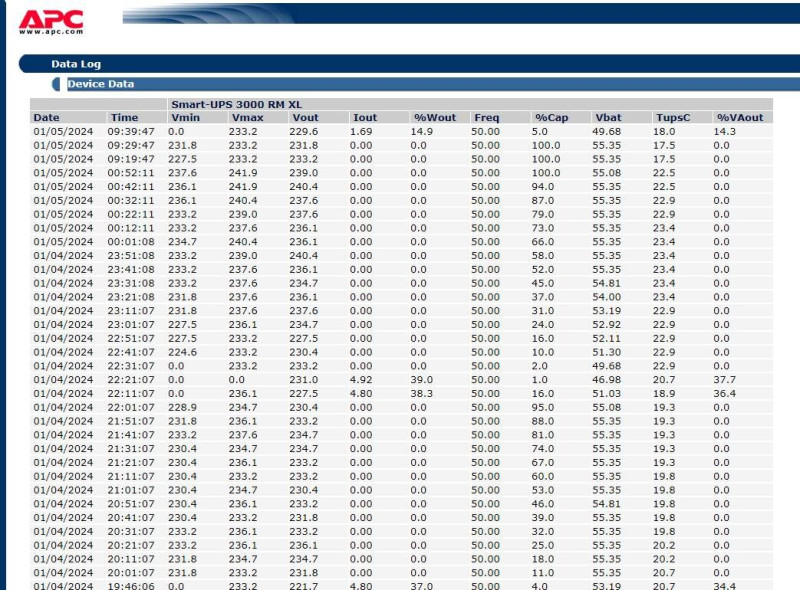Screen dimensions: 800x590
Task: Select the time 23:01:07 cell
Action: click(x=131, y=325)
